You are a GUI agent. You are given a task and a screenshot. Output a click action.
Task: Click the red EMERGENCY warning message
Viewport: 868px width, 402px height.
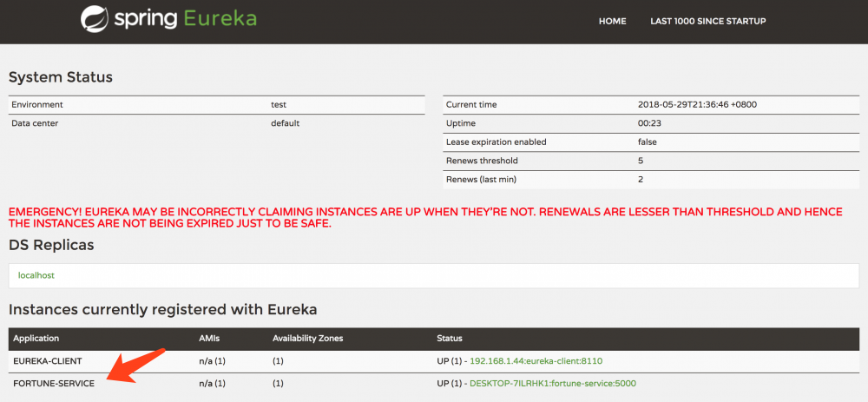tap(425, 218)
